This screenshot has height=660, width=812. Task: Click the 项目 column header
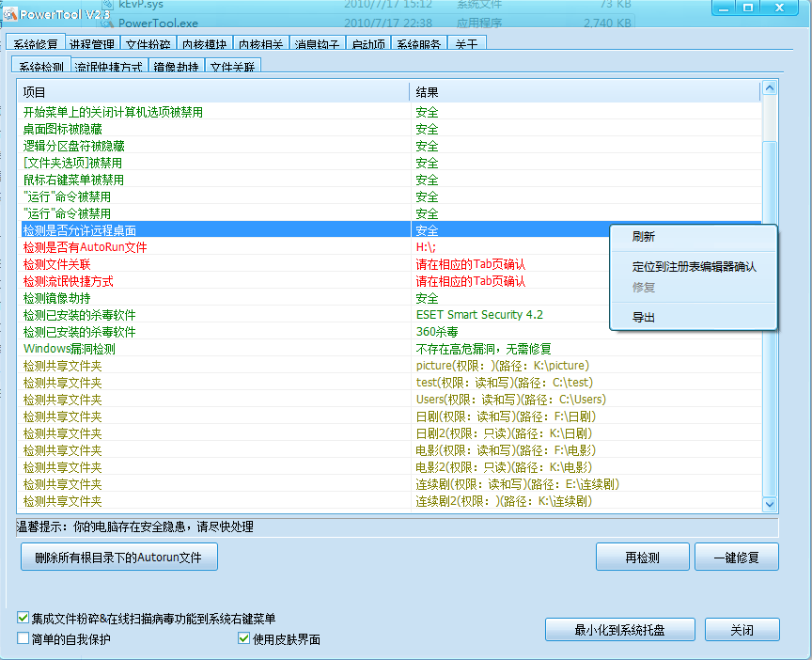(214, 92)
